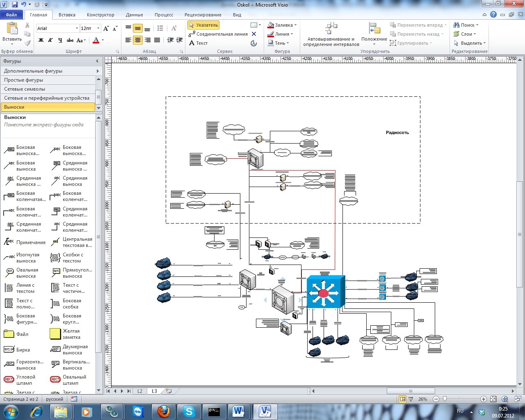Select the File (Файл) folder shape

click(16, 334)
